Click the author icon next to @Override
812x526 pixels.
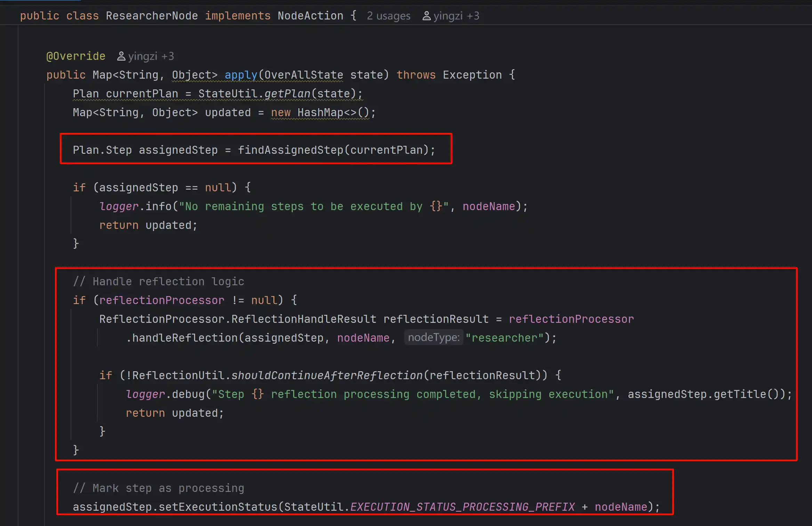point(121,56)
